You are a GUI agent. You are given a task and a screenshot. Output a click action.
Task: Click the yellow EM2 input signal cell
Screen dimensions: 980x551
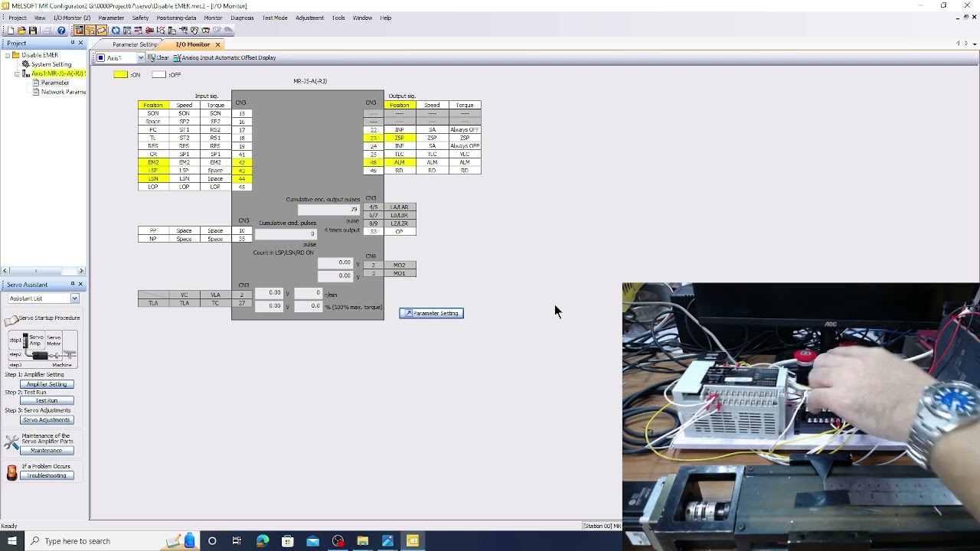click(153, 162)
